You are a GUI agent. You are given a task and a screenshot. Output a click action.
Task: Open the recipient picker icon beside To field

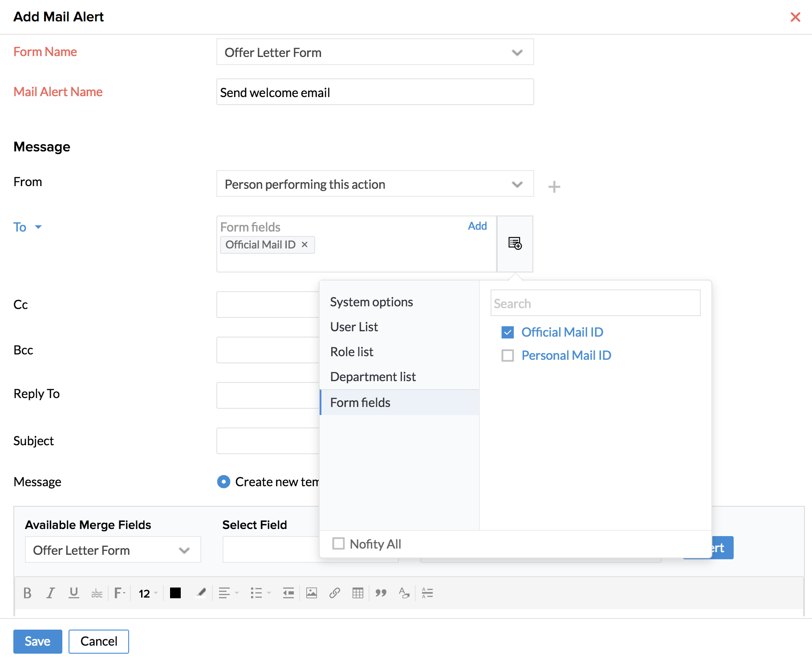(515, 244)
